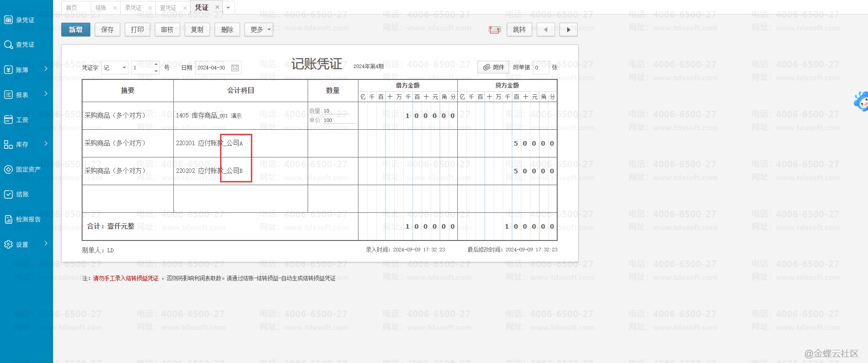This screenshot has height=363, width=868.
Task: Close the 结账 tab
Action: tap(115, 8)
